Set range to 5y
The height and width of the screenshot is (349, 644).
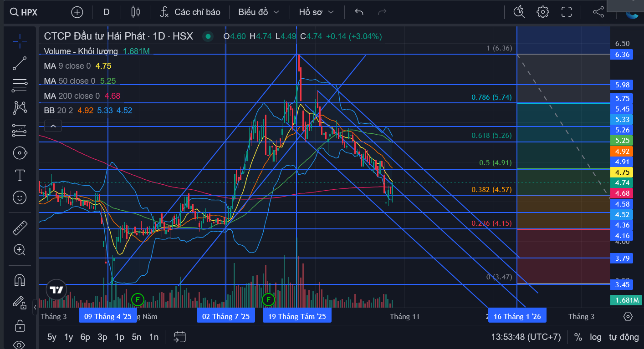pos(52,337)
